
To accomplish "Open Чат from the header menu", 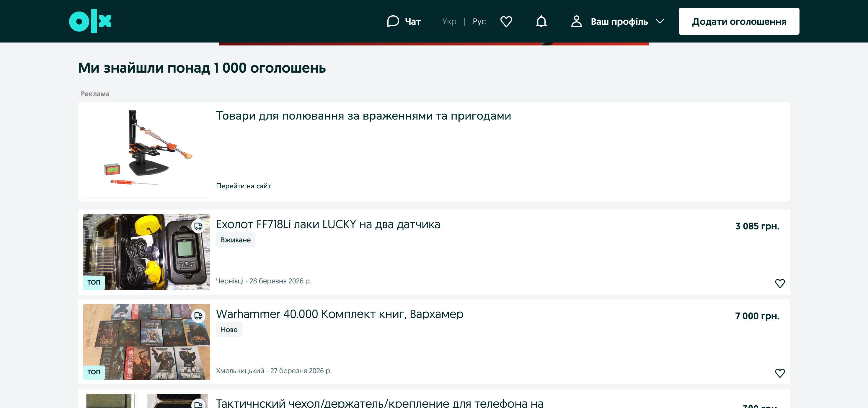I will point(413,22).
